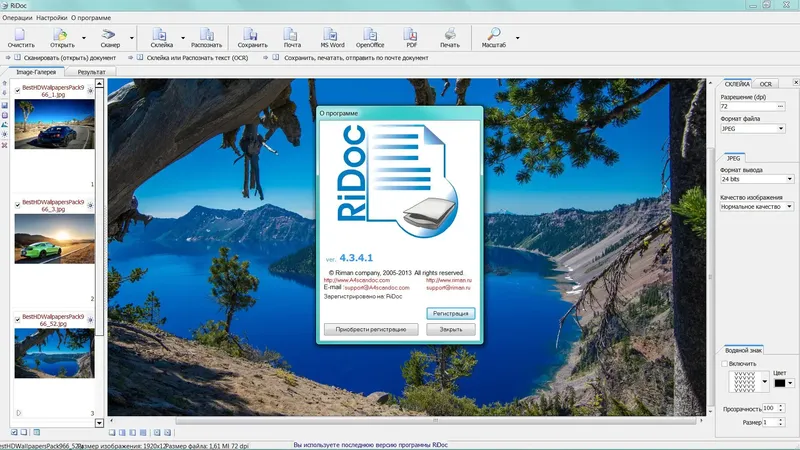Viewport: 800px width, 450px height.
Task: Open the http://www.riman.ru link
Action: (x=449, y=280)
